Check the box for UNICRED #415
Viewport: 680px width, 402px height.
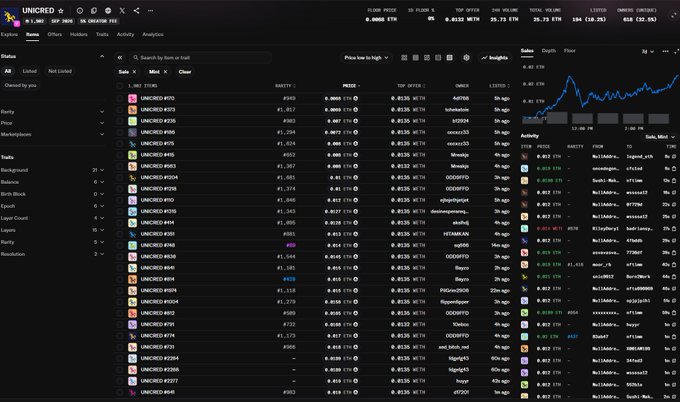click(120, 155)
